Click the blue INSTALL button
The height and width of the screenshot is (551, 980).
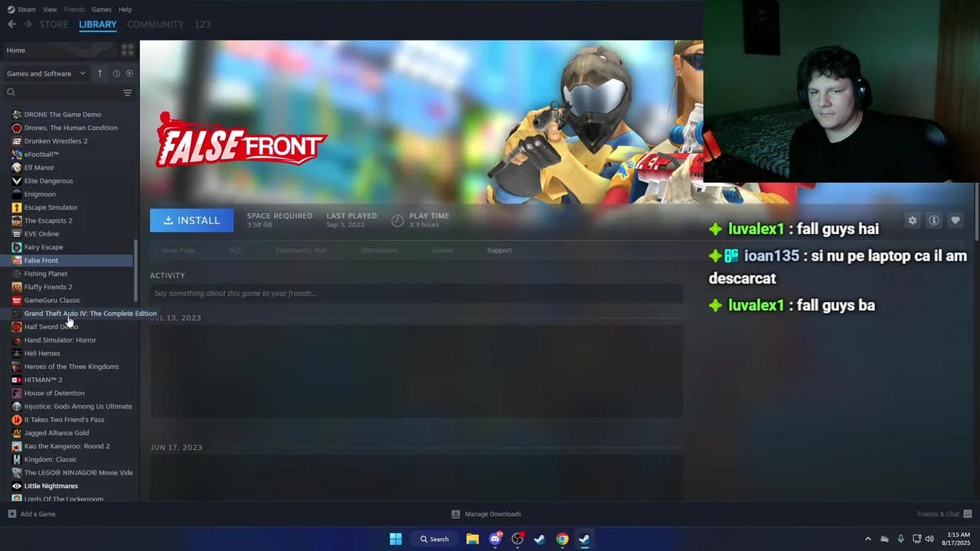[x=191, y=220]
